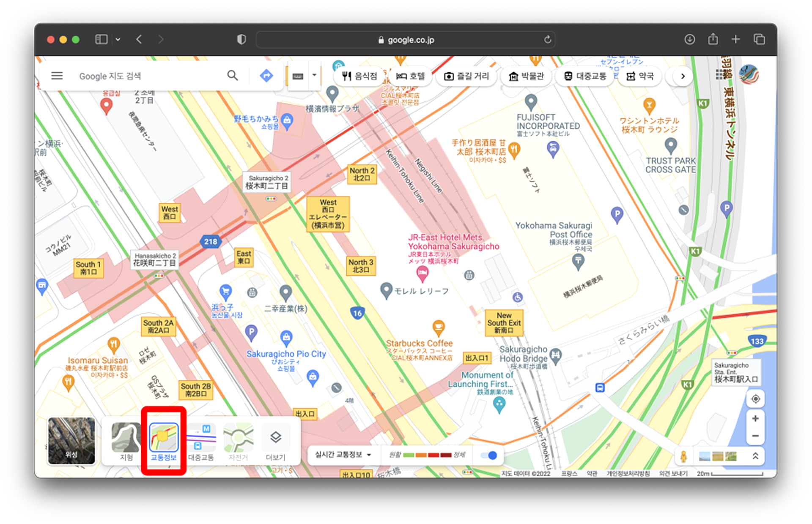This screenshot has width=812, height=524.
Task: Click the 의견 보내기 feedback link
Action: (x=673, y=474)
